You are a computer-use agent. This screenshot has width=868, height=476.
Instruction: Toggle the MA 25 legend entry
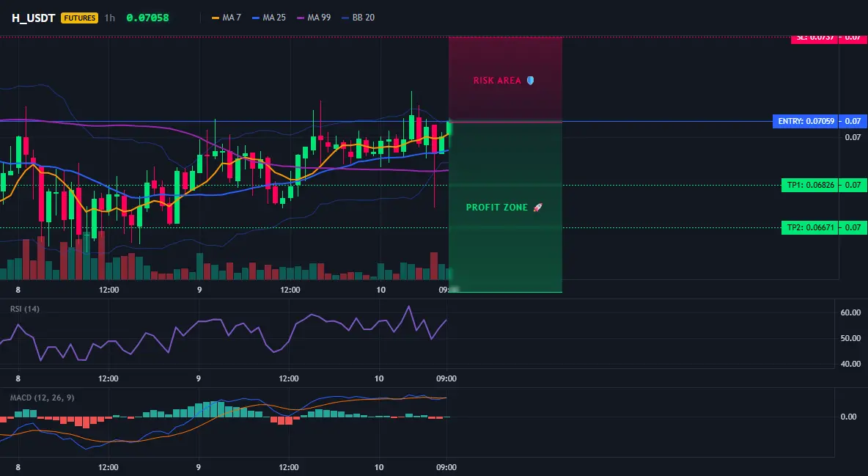click(269, 18)
